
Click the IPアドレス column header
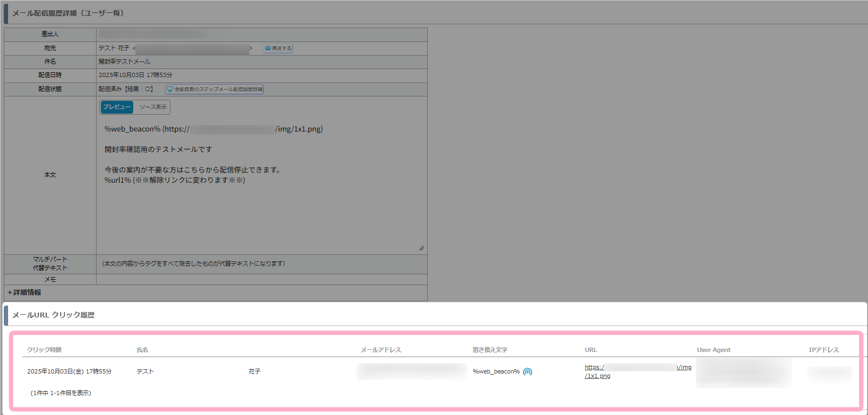coord(823,350)
